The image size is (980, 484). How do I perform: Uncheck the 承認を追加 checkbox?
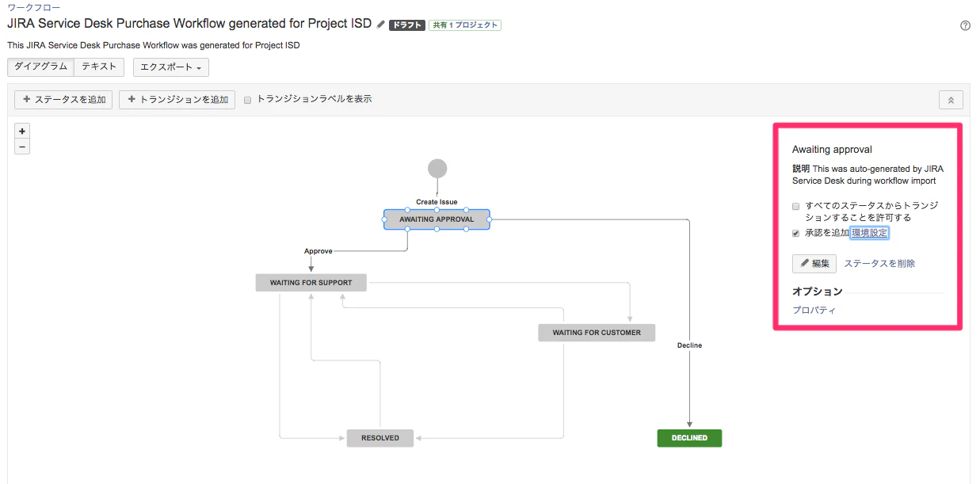tap(796, 233)
